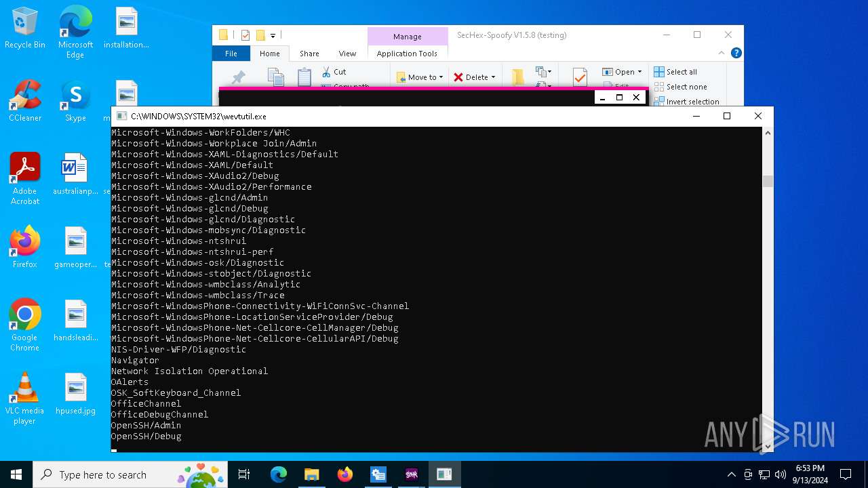Click Network Isolation Operational console line

pyautogui.click(x=190, y=371)
